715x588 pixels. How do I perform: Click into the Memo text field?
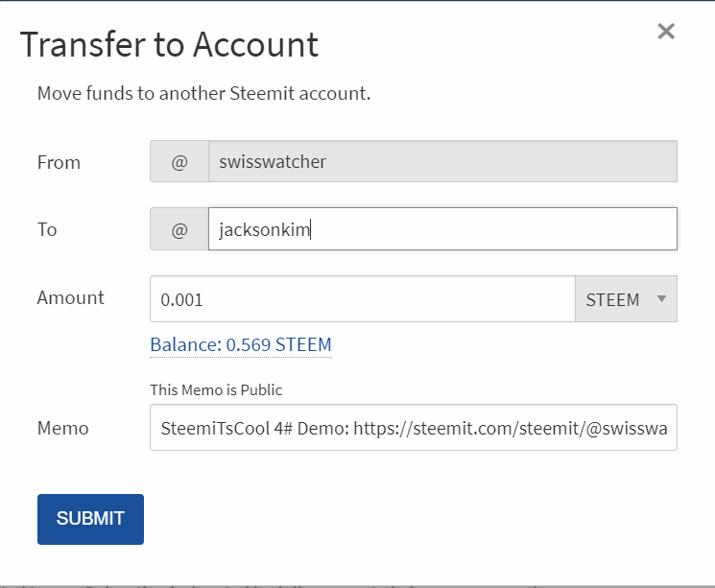414,428
